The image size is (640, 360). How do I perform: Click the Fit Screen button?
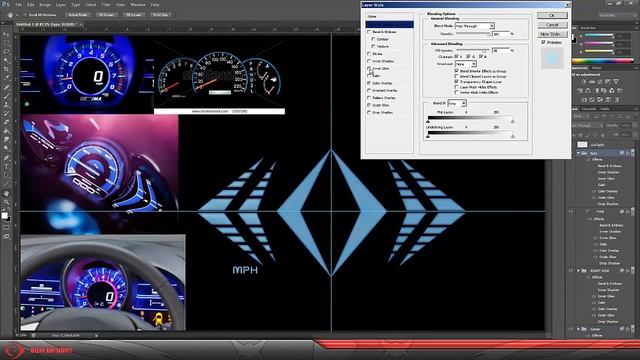(x=106, y=15)
